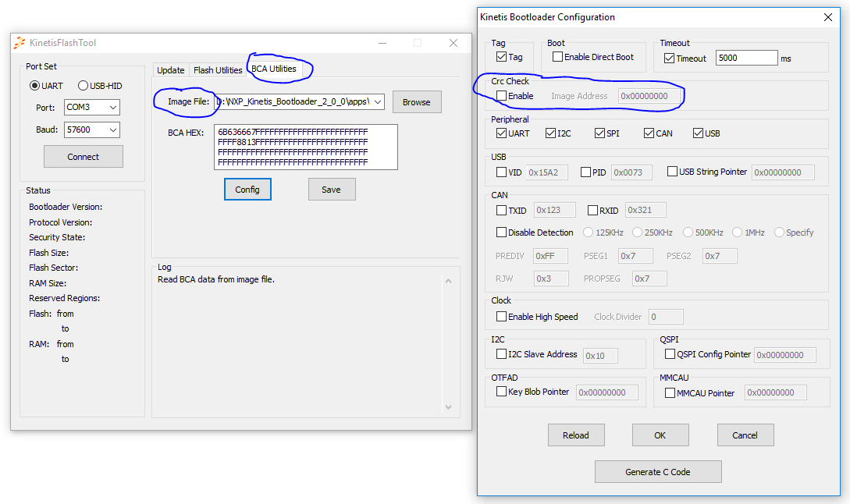Click the Config button

pos(247,189)
